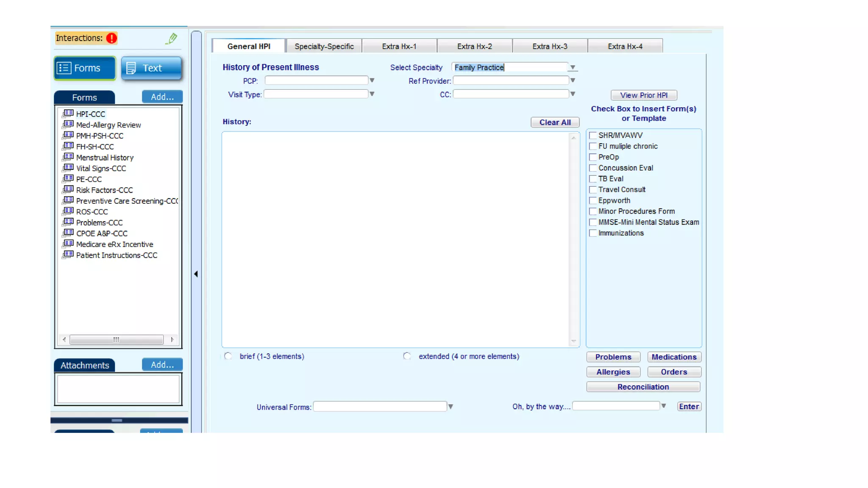Enable the Travel Consult checkbox
Viewport: 868px width, 488px height.
(x=593, y=189)
